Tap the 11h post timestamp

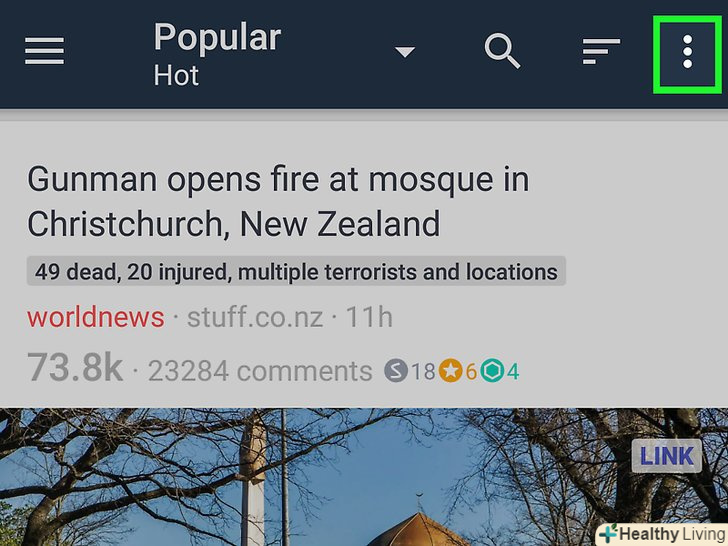click(370, 318)
